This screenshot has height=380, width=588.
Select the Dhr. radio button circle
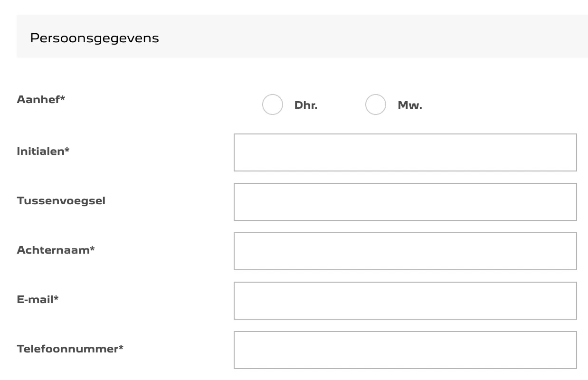pyautogui.click(x=273, y=104)
